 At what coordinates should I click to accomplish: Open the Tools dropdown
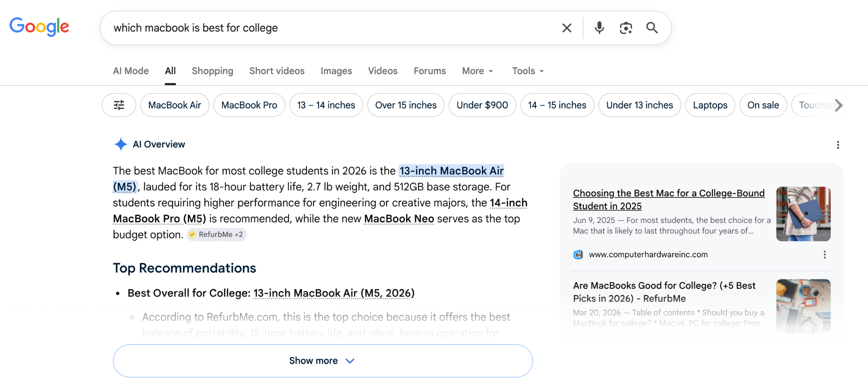[528, 71]
